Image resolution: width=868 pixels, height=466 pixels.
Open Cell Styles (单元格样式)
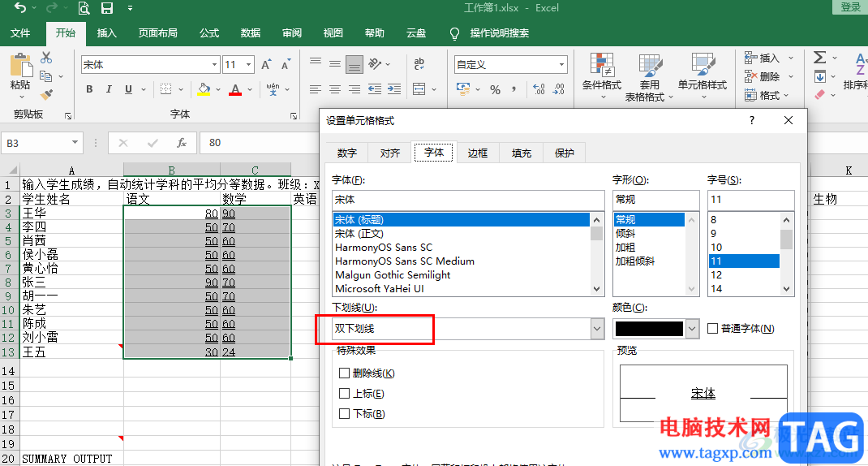pyautogui.click(x=703, y=76)
